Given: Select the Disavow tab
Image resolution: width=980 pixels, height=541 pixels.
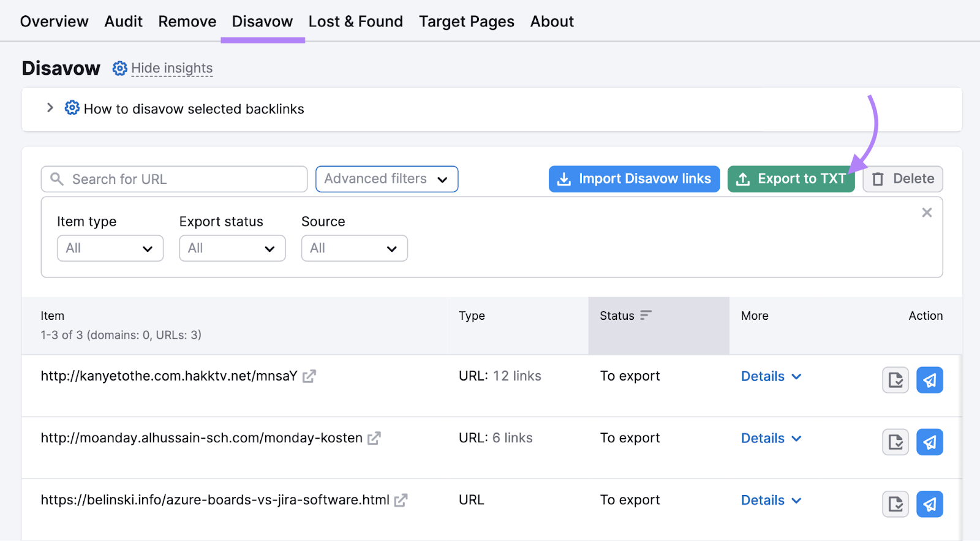Looking at the screenshot, I should click(x=262, y=21).
